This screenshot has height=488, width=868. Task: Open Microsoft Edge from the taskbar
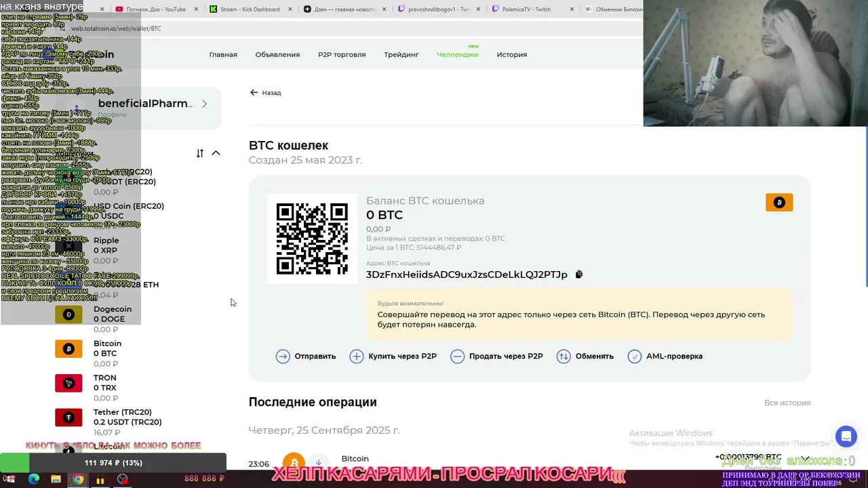click(34, 479)
